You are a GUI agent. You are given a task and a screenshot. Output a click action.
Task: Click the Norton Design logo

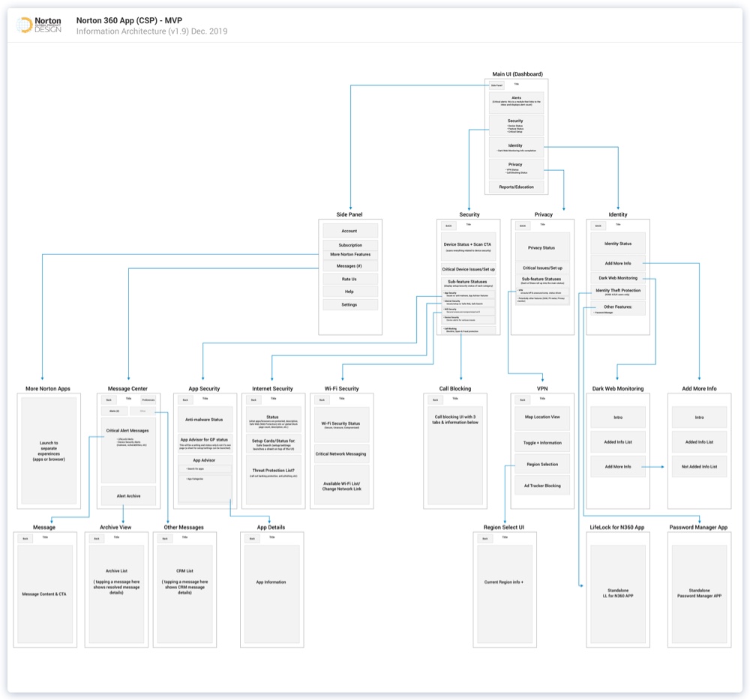[39, 25]
